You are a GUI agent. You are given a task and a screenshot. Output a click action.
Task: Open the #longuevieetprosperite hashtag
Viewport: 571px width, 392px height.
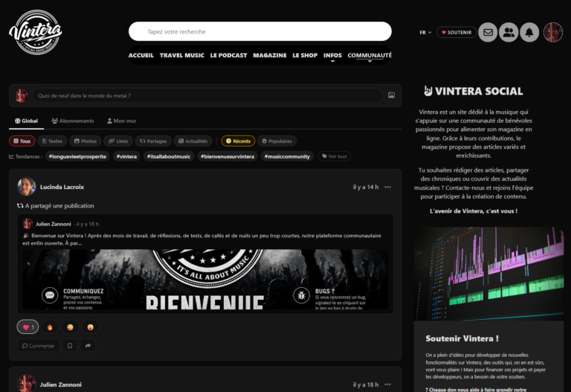pyautogui.click(x=77, y=156)
